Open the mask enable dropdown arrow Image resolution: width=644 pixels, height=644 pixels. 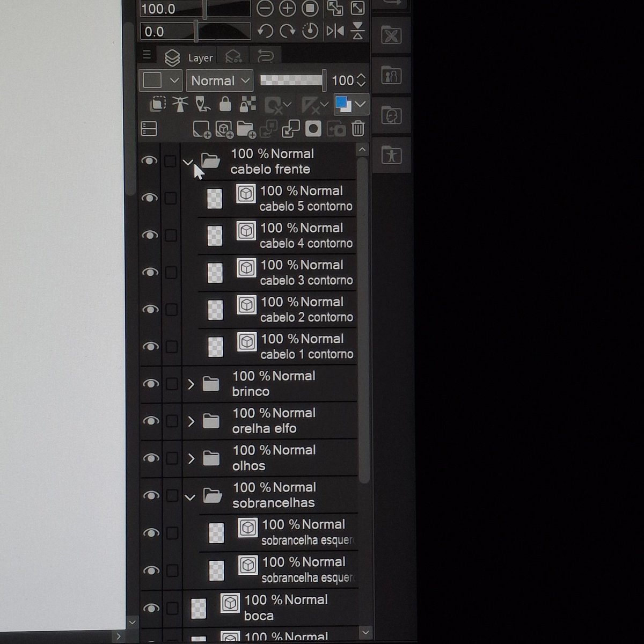click(287, 104)
